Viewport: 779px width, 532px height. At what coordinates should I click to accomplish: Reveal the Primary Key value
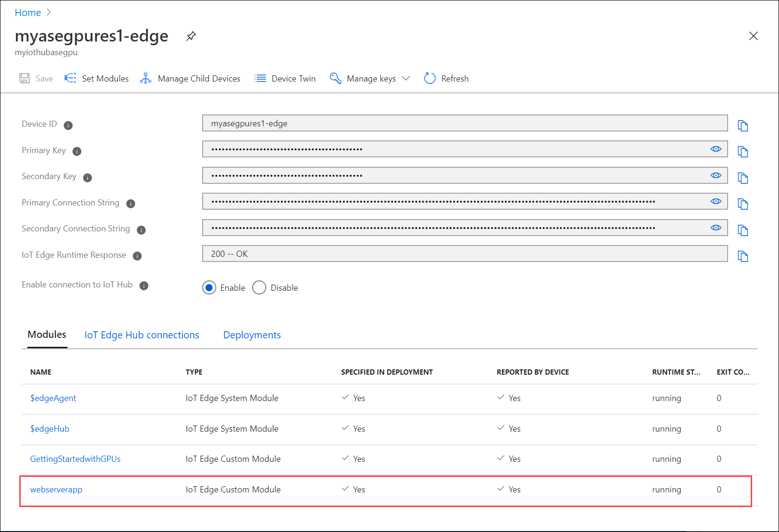click(716, 149)
